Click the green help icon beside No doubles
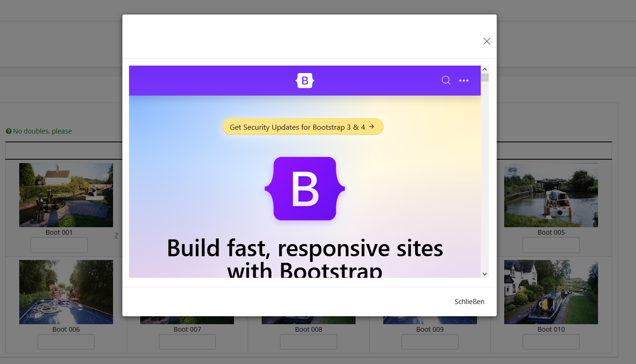This screenshot has width=636, height=364. 8,132
